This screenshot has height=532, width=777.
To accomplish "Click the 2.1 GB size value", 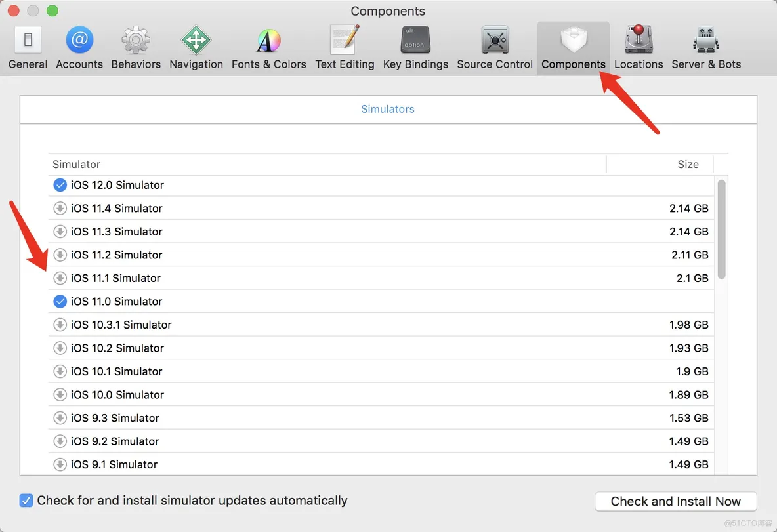I will tap(692, 278).
